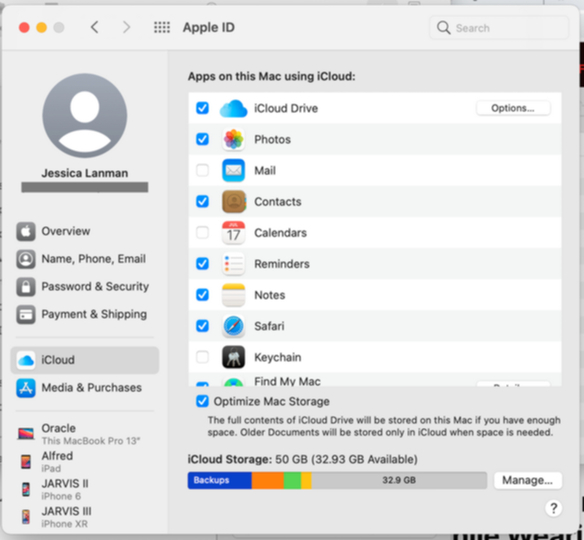The width and height of the screenshot is (584, 540).
Task: Go forward with the right chevron
Action: (x=127, y=27)
